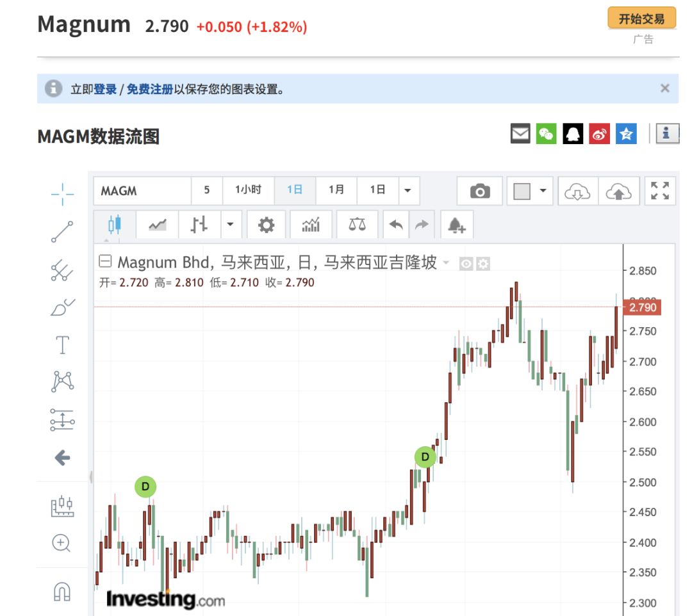Share chart via QQ icon
This screenshot has width=692, height=616.
click(573, 134)
